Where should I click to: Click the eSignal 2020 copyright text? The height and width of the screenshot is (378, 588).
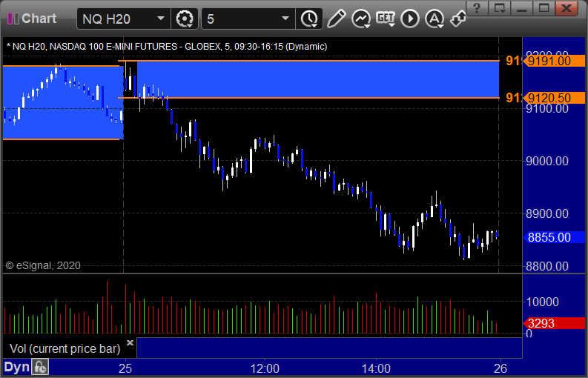pos(43,265)
